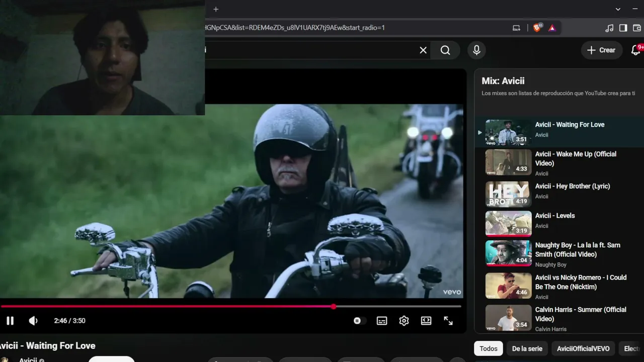Click the video title 'Avicii - Waiting For Love' below player
Viewport: 644px width, 362px height.
[x=47, y=346]
